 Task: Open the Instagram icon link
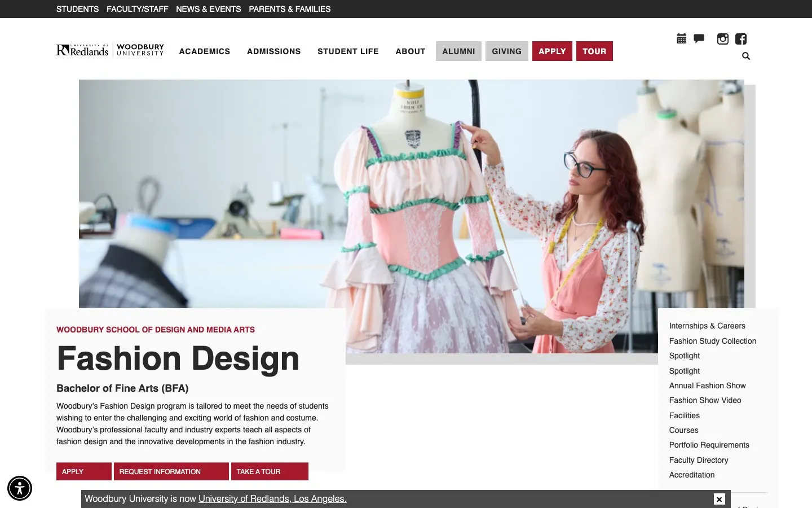[722, 38]
